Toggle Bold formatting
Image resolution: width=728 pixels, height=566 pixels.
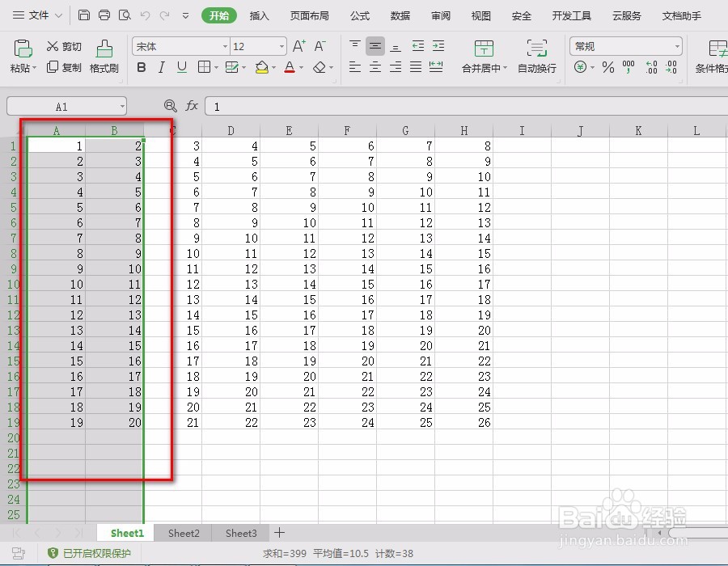click(x=142, y=68)
